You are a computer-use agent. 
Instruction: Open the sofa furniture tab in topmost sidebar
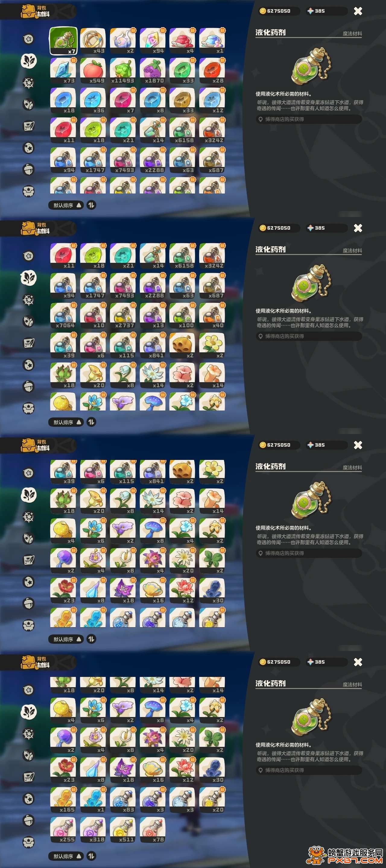(x=29, y=191)
